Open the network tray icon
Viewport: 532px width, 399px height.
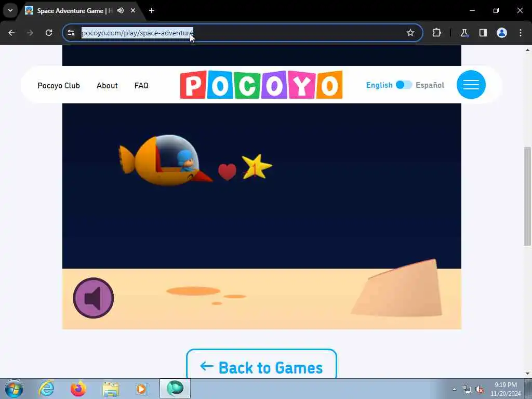tap(467, 390)
